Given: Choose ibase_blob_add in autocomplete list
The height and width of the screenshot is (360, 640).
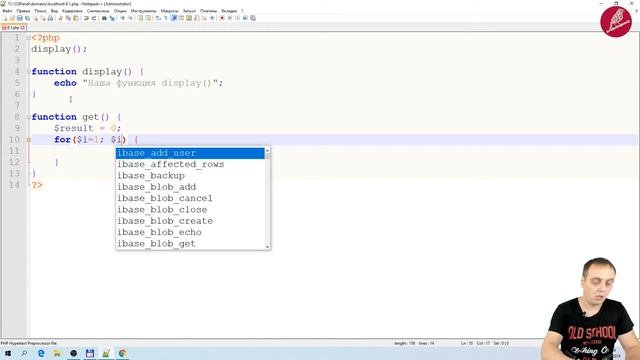Looking at the screenshot, I should coord(190,187).
